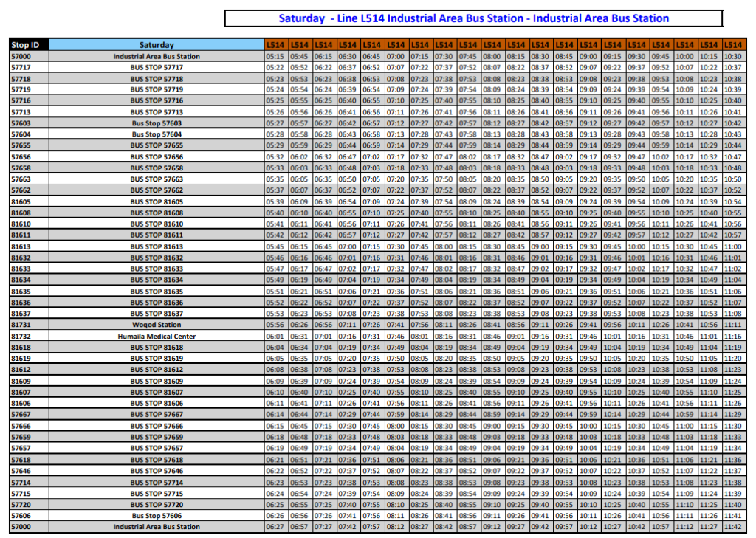Select Industrial Area Bus Station in top row
This screenshot has width=756, height=538.
click(x=157, y=56)
